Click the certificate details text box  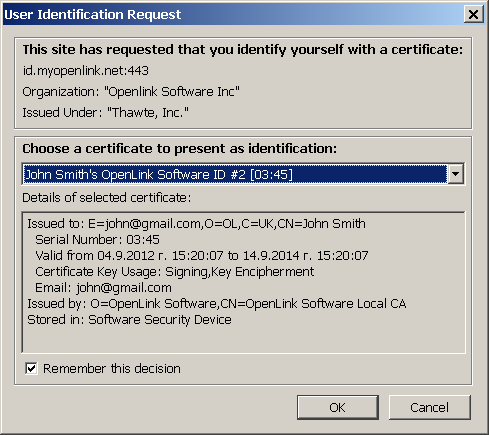(x=243, y=282)
